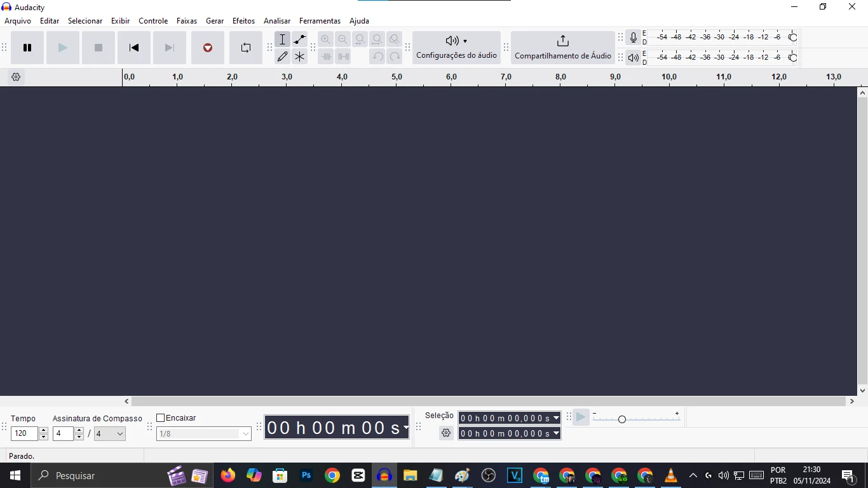
Task: Select the Multi-tool
Action: pos(299,56)
